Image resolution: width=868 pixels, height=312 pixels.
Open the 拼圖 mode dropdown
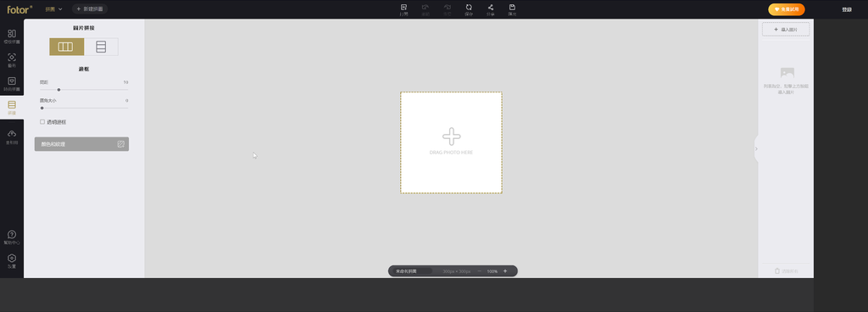pos(53,8)
